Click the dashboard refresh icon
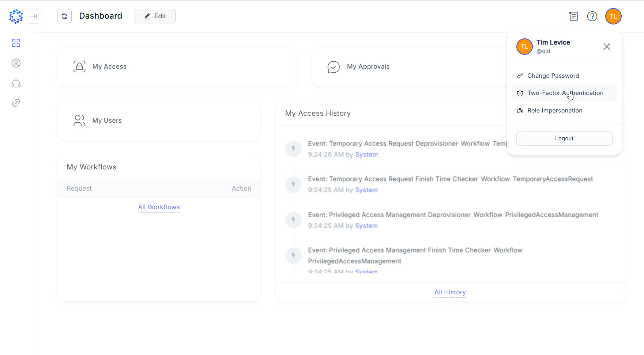644x355 pixels. click(64, 16)
